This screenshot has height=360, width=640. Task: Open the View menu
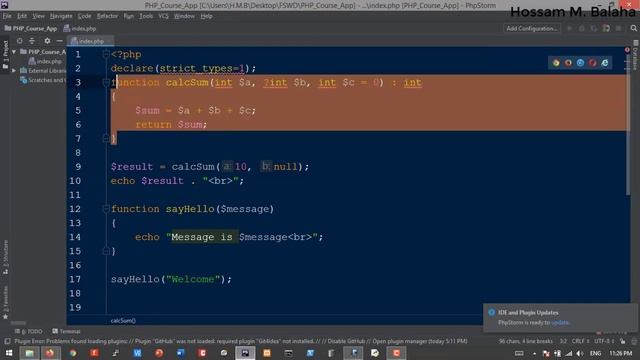click(x=38, y=16)
